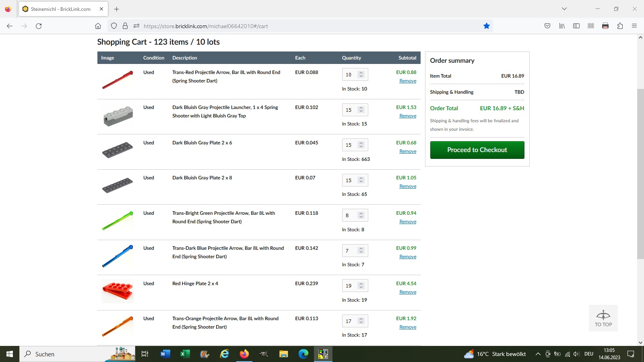Open the notification center icon
The height and width of the screenshot is (362, 644).
point(631,354)
